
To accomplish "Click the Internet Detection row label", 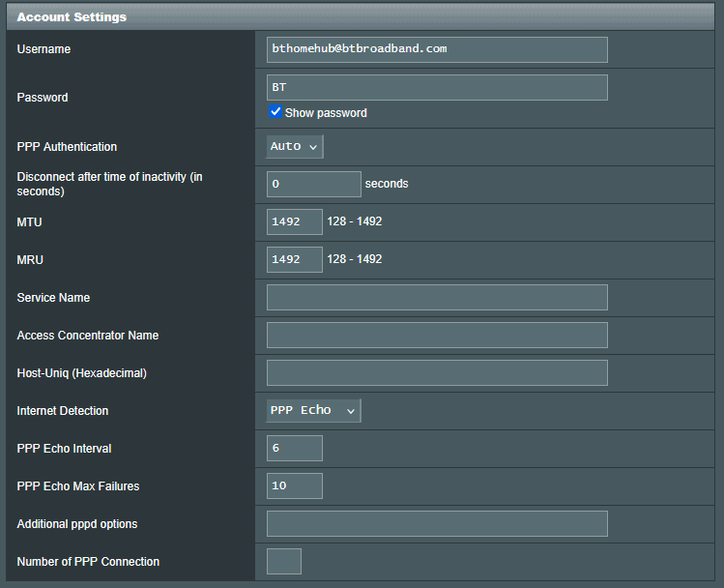I will [x=63, y=411].
